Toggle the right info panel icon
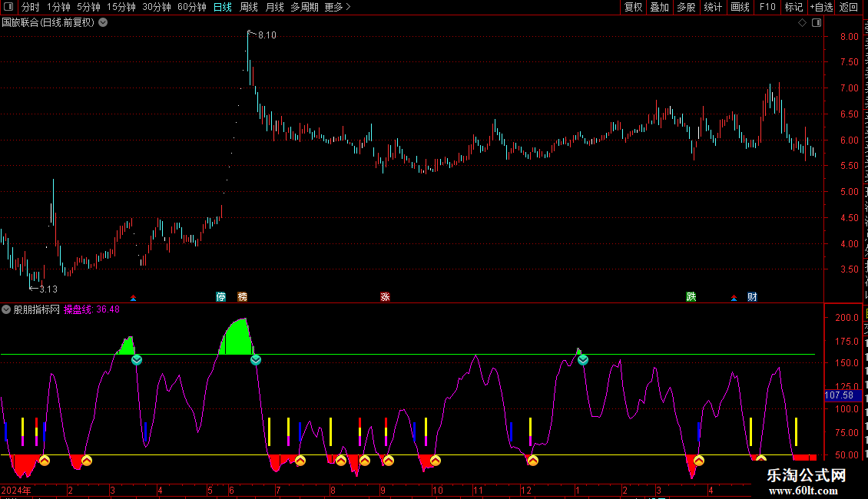868x499 pixels. coord(816,23)
